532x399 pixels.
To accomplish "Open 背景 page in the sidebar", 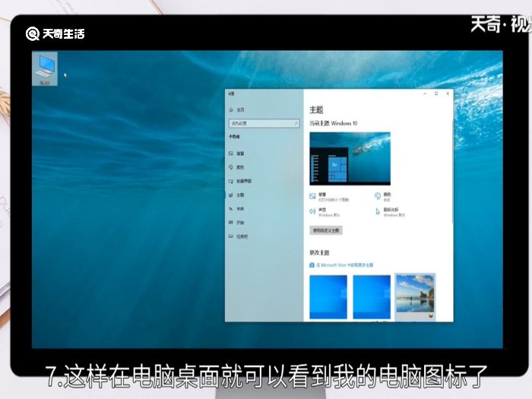I will click(237, 154).
